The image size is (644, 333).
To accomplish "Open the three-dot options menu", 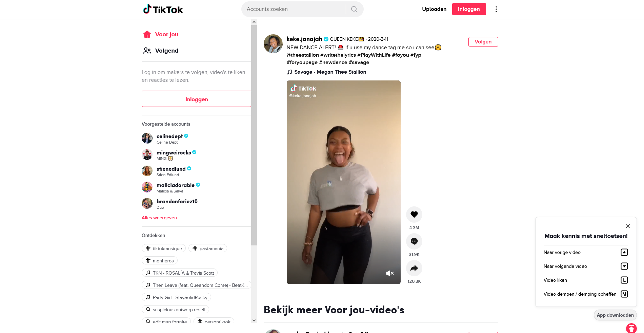I will (496, 9).
